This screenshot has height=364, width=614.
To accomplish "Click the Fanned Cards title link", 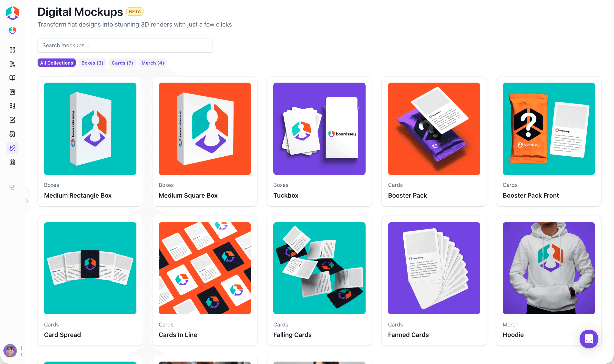I will tap(408, 335).
